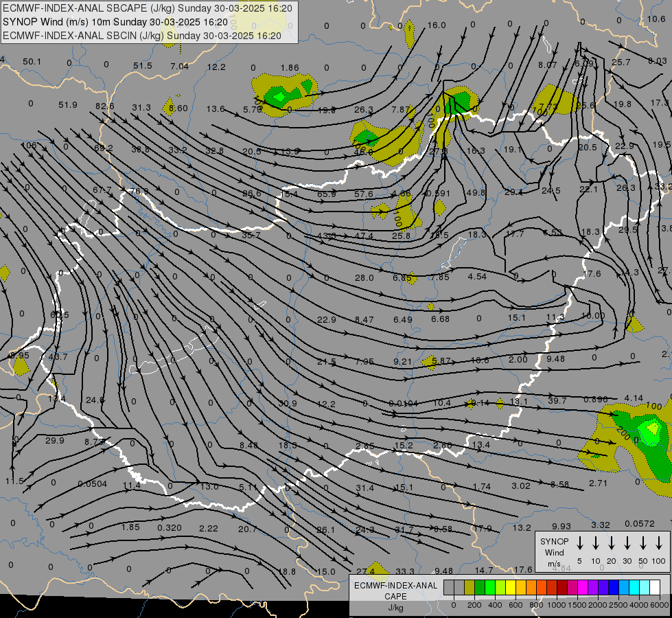Click the 1.74 value on map
This screenshot has width=672, height=618.
[x=482, y=486]
